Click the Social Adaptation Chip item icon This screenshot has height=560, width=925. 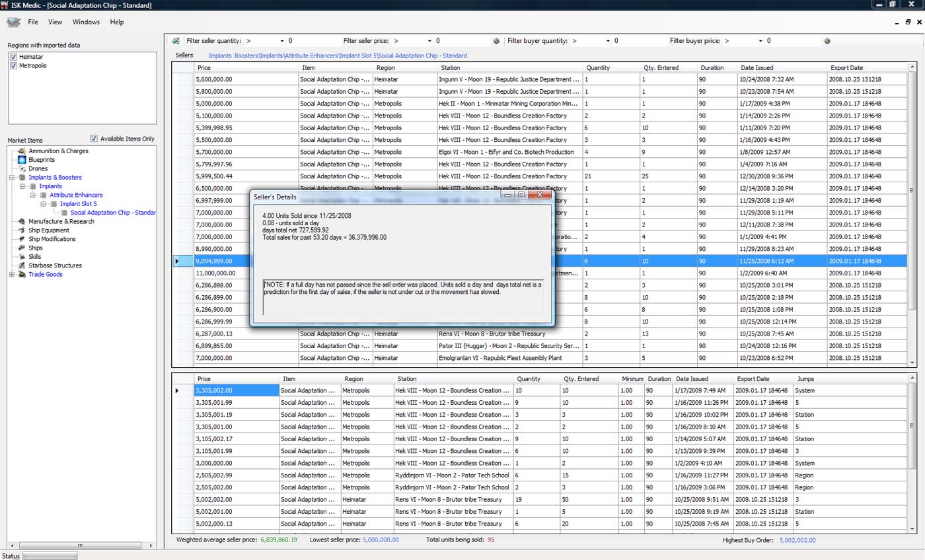[64, 213]
